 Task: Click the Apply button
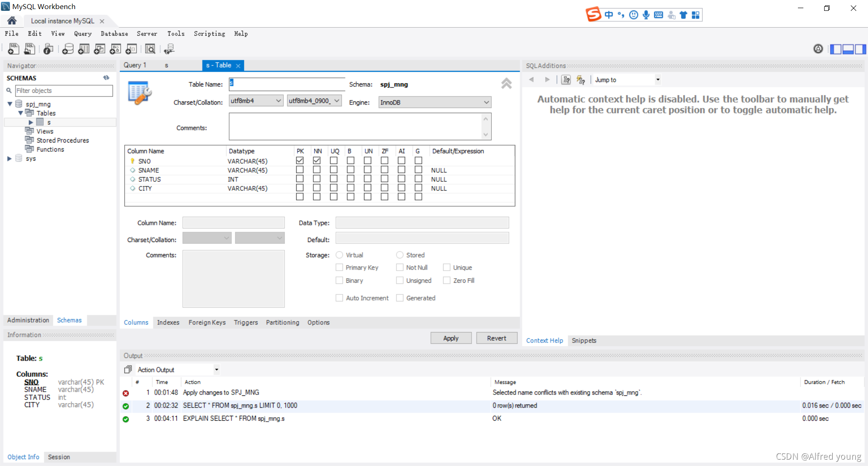pos(451,338)
